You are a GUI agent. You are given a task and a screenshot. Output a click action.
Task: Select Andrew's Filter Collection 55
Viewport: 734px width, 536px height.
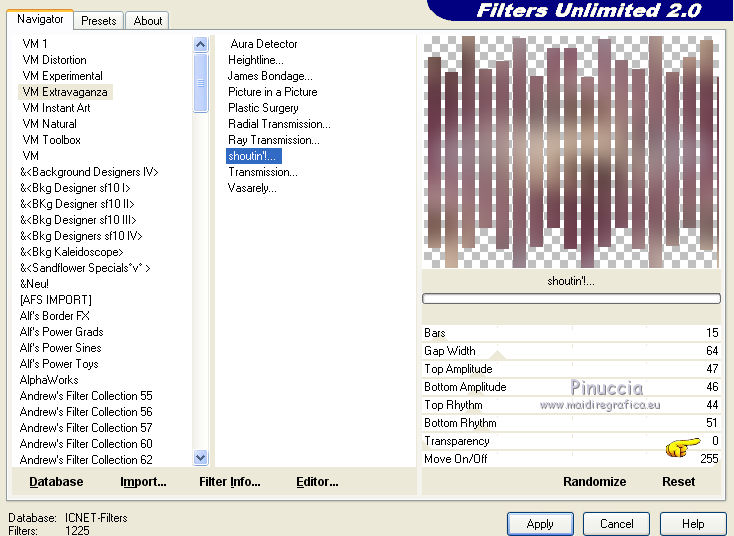86,396
